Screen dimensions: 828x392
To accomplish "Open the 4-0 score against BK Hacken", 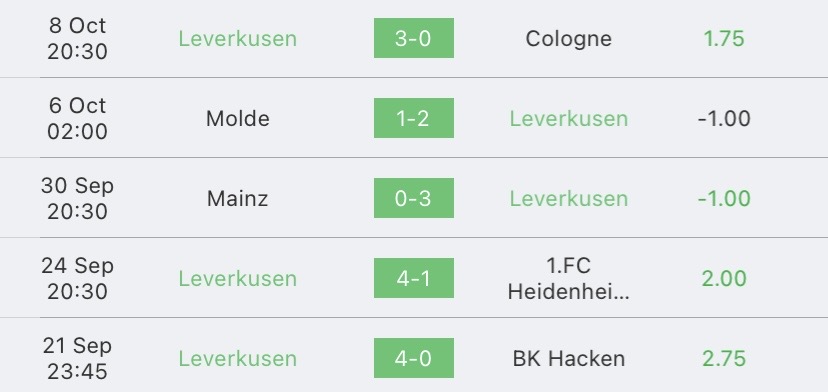I will (x=413, y=358).
